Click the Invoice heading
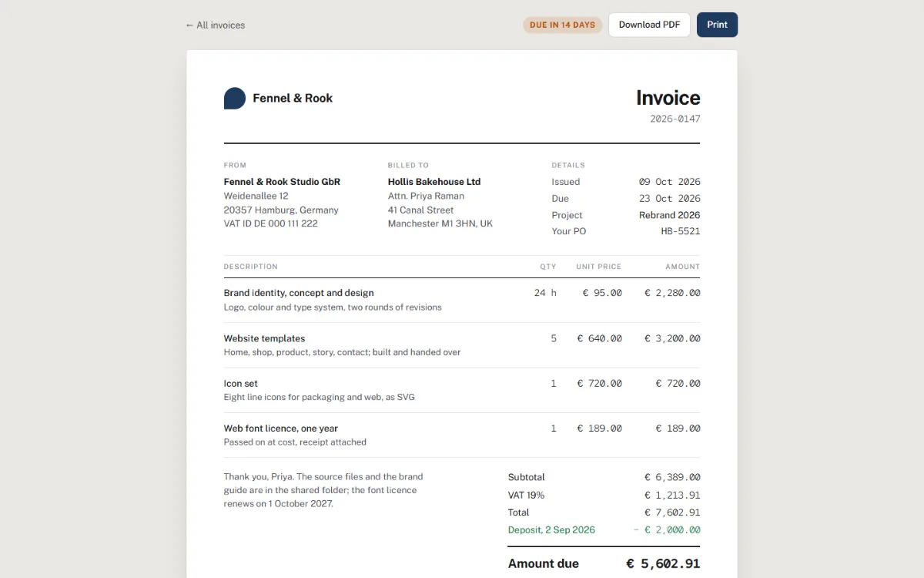924x578 pixels. pos(668,98)
